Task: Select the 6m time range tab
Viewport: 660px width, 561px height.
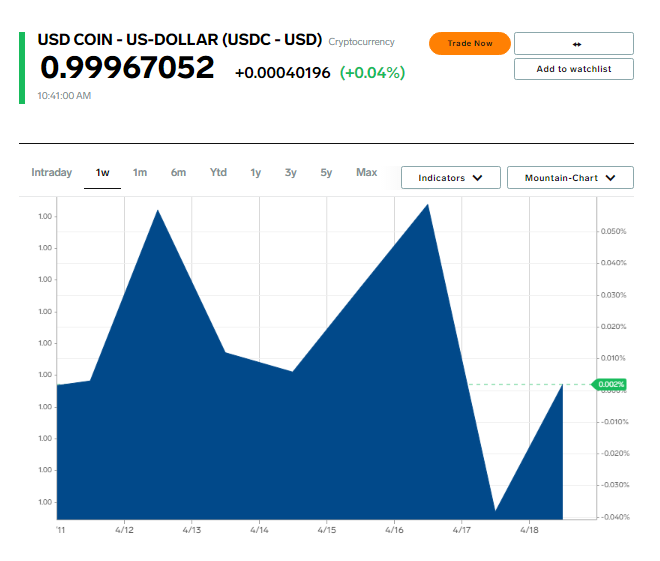Action: click(x=178, y=173)
